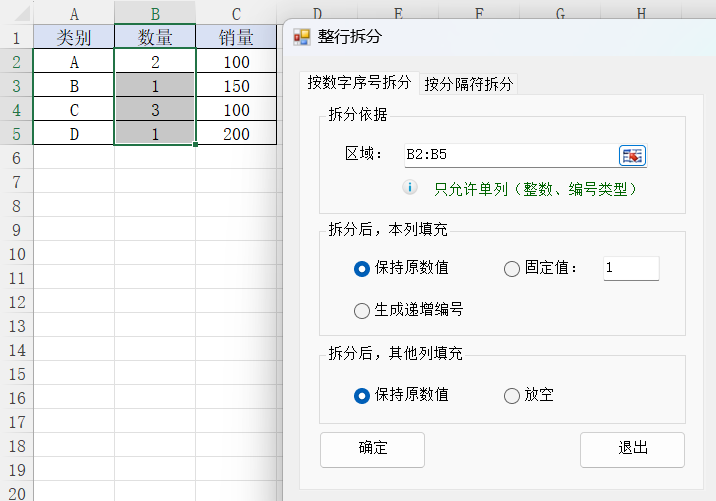The width and height of the screenshot is (716, 501).
Task: Click the select-all corner of the sheet
Action: point(20,13)
